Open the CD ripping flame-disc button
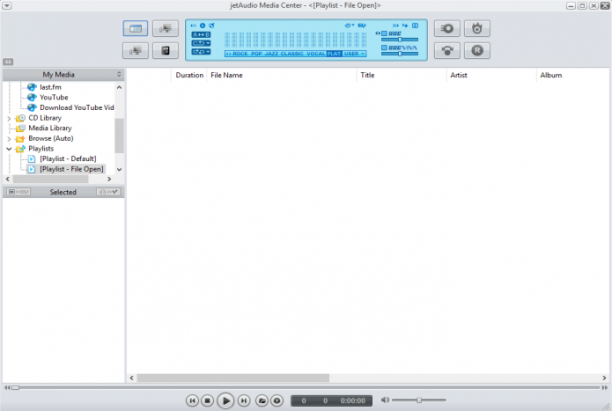 coord(477,28)
